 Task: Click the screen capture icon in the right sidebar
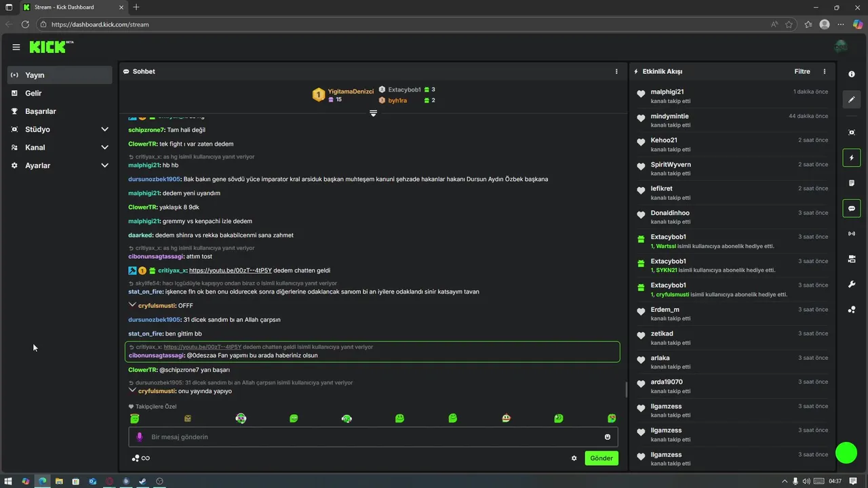(x=852, y=132)
